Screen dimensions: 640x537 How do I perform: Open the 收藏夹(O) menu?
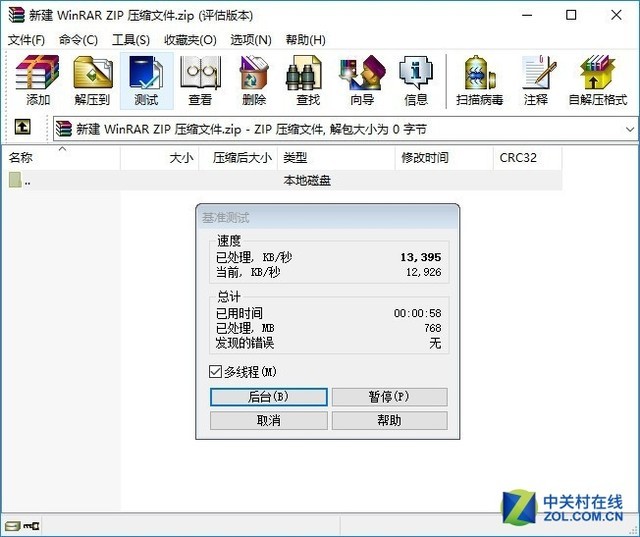[190, 40]
